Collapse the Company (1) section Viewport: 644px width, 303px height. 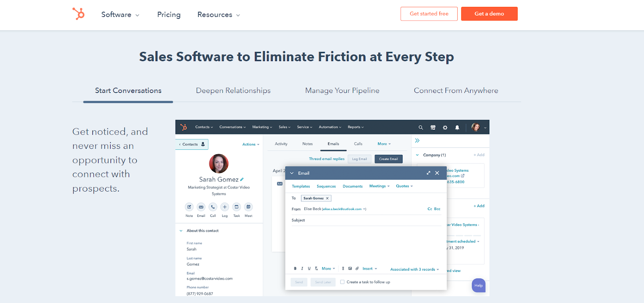point(417,155)
